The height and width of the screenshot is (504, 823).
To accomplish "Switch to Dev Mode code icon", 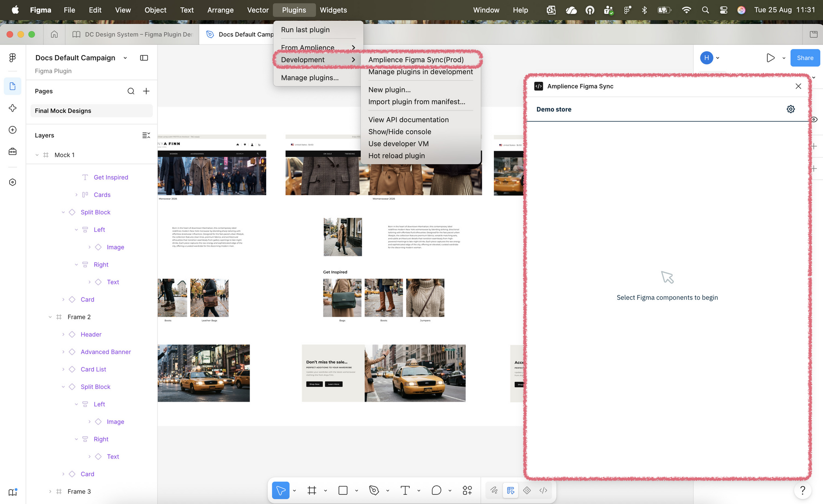I will coord(543,490).
